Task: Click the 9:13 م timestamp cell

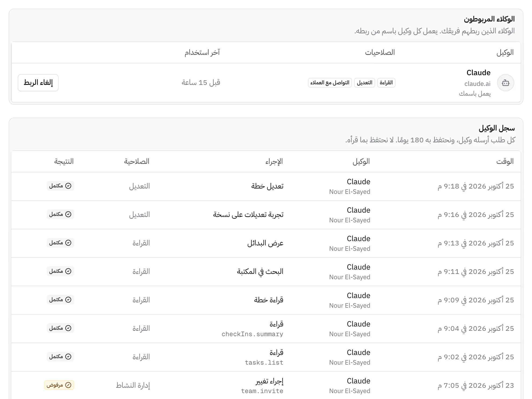Action: click(x=476, y=243)
